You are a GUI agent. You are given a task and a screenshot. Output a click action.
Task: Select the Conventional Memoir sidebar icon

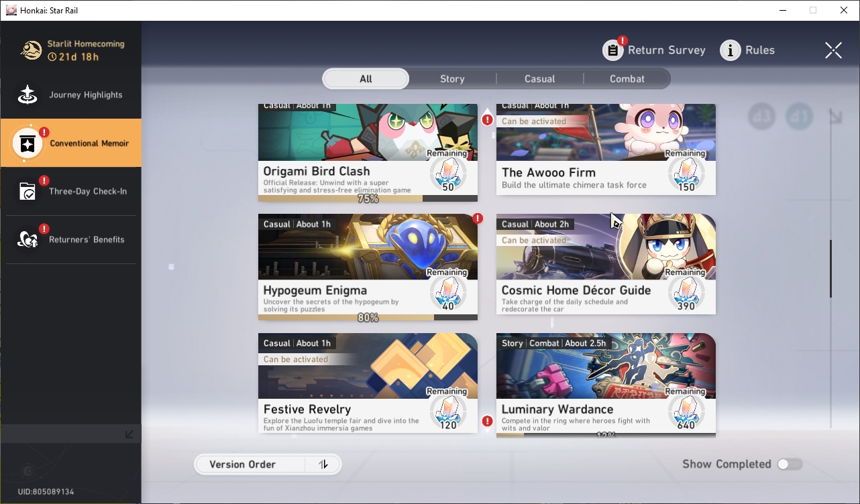(x=28, y=143)
